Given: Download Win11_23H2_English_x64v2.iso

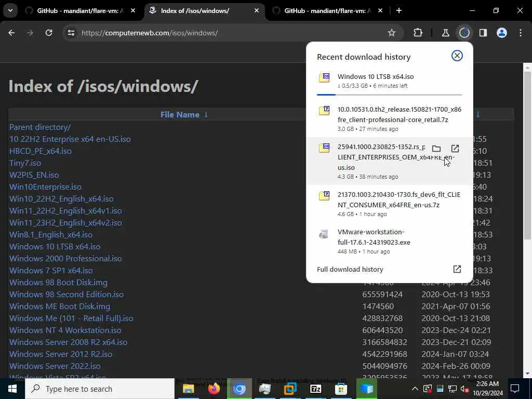Looking at the screenshot, I should [65, 222].
